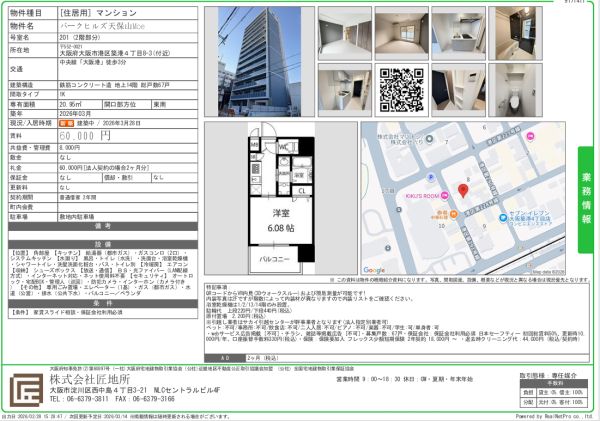Click the AD label in the remarks box
The height and width of the screenshot is (421, 600).
pyautogui.click(x=225, y=358)
